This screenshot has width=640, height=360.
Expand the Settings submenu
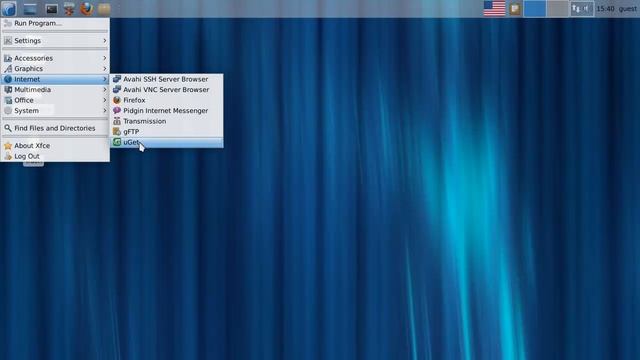point(55,40)
